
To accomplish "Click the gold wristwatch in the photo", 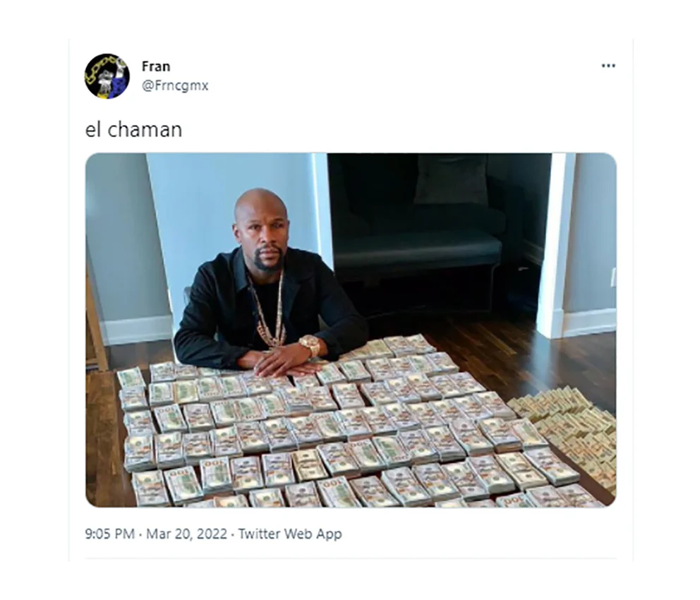I will (310, 344).
